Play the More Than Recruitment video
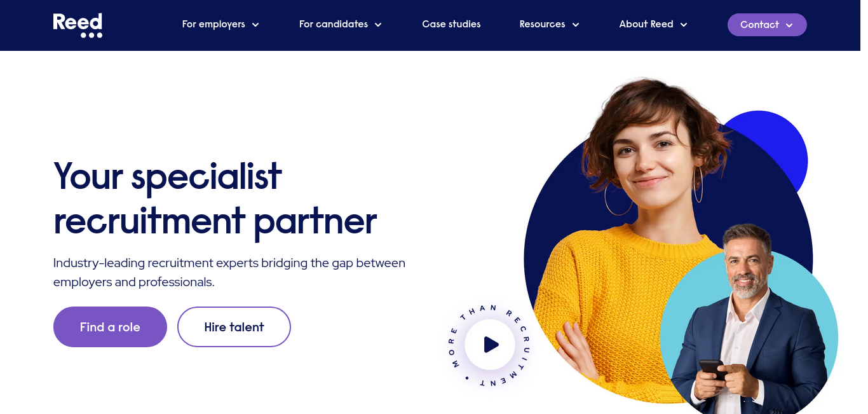Image resolution: width=868 pixels, height=414 pixels. tap(490, 345)
